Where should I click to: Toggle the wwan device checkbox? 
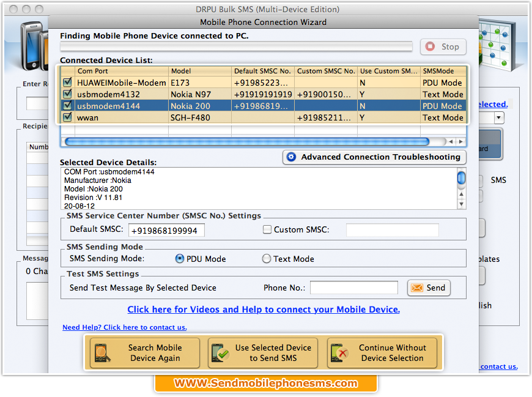coord(67,117)
